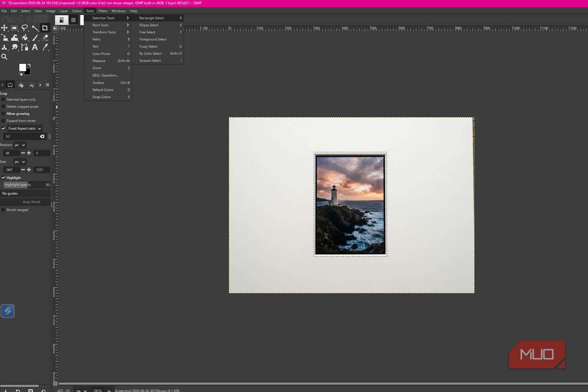588x392 pixels.
Task: Click the black background color swatch
Action: coord(28,72)
